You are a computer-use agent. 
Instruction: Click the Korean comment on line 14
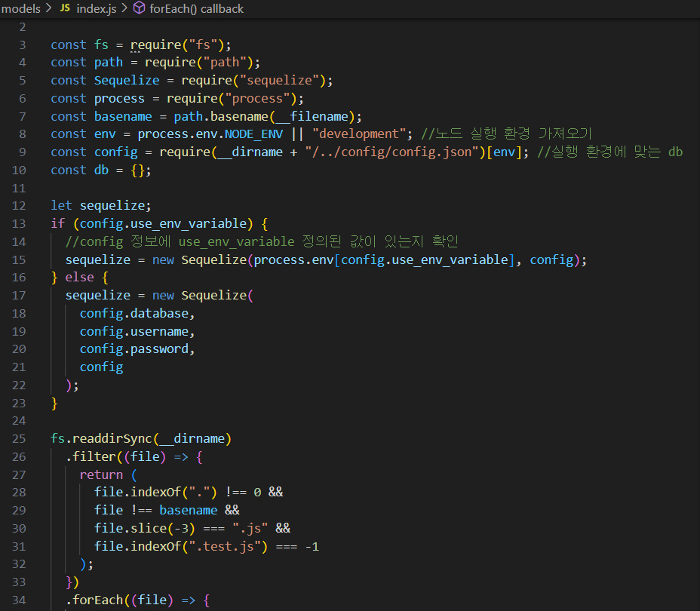coord(262,241)
